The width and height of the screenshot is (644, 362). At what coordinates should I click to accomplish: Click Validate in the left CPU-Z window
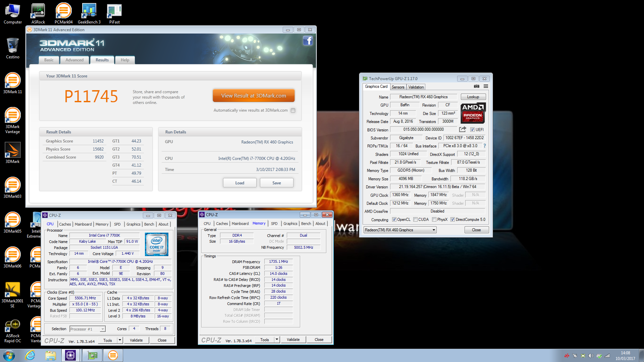click(136, 340)
